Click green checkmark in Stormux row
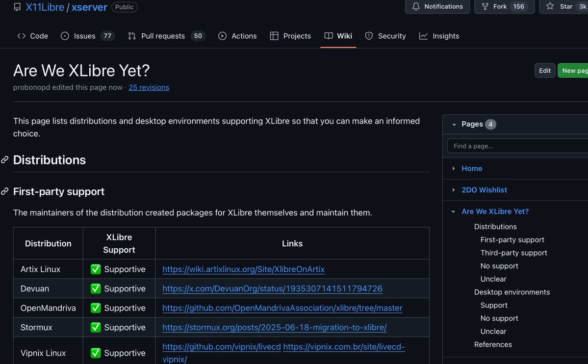Viewport: 588px width, 364px height. tap(96, 327)
